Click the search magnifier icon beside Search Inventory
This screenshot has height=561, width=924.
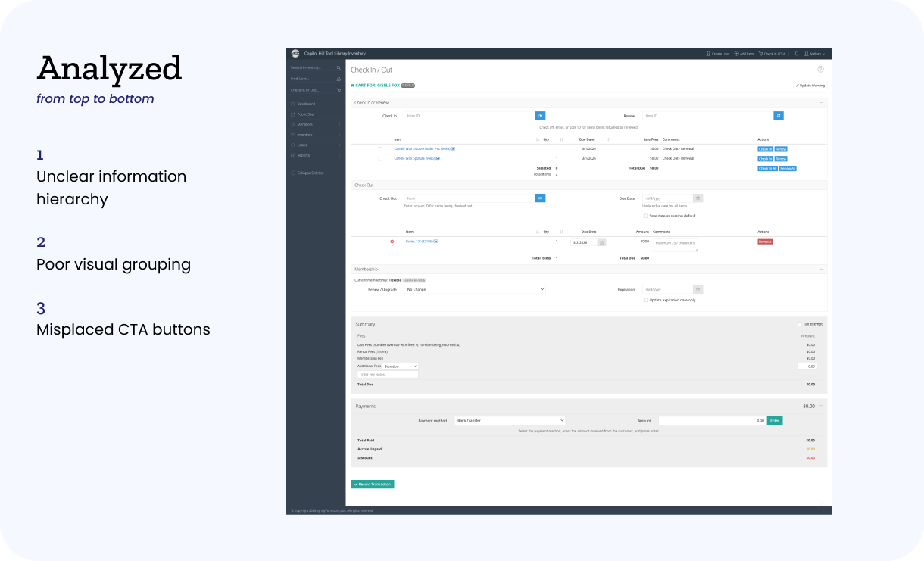tap(339, 67)
